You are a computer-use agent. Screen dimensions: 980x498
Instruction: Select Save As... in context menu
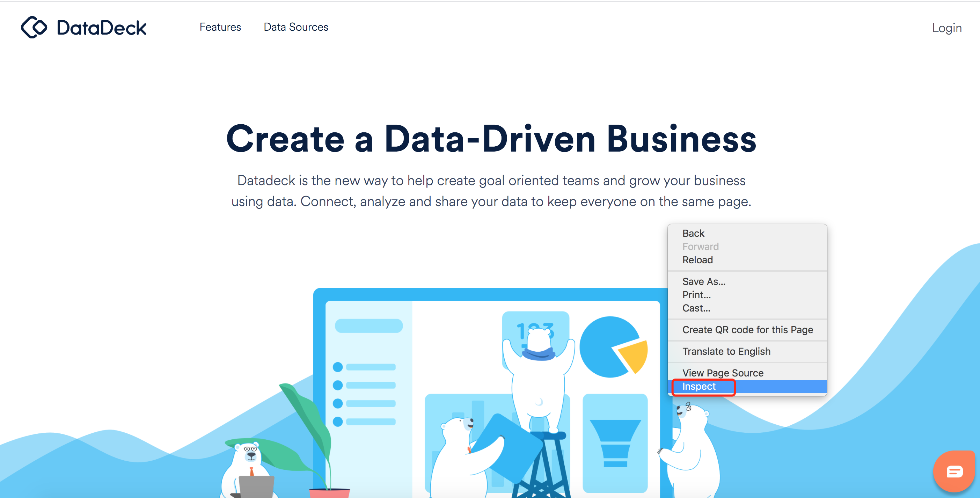[x=747, y=281]
